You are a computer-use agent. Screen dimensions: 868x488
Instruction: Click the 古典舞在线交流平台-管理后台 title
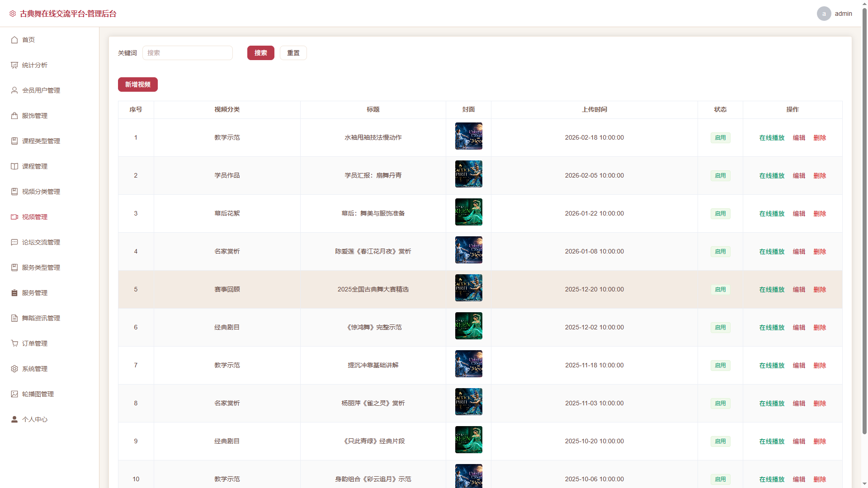click(x=68, y=14)
